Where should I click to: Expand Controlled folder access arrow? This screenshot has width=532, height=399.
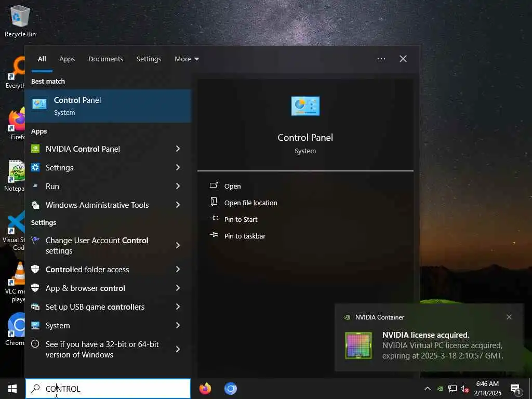178,269
